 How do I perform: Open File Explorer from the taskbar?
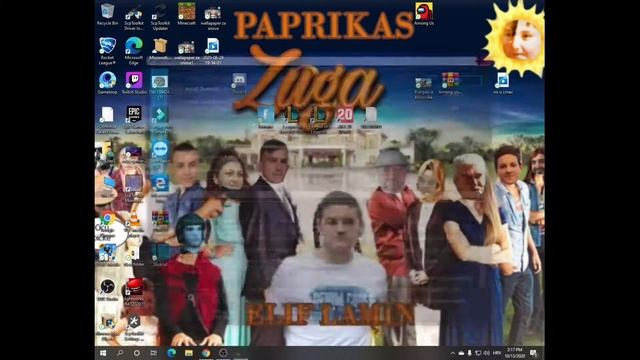(x=189, y=353)
